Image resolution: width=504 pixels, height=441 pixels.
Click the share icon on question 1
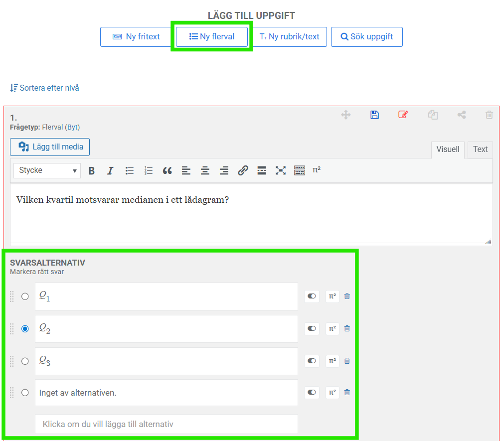point(462,115)
